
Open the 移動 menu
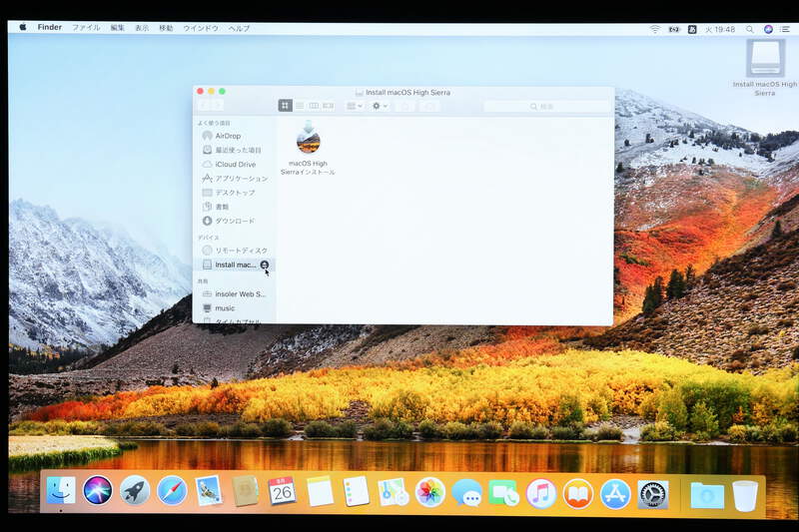[166, 28]
